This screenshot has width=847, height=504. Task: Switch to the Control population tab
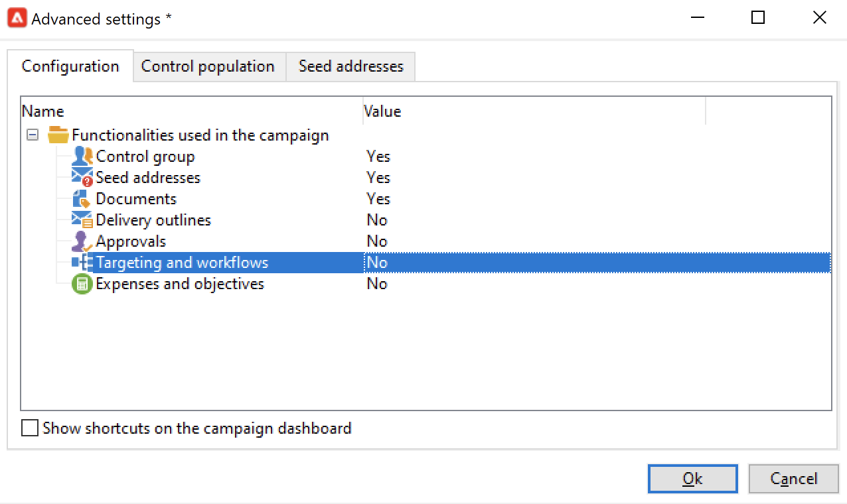click(x=208, y=66)
